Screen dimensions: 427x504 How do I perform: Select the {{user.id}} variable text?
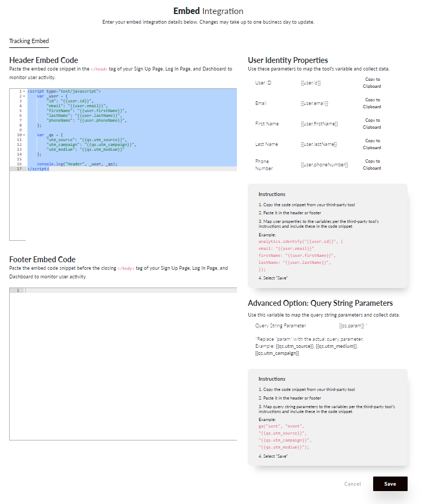(x=311, y=82)
